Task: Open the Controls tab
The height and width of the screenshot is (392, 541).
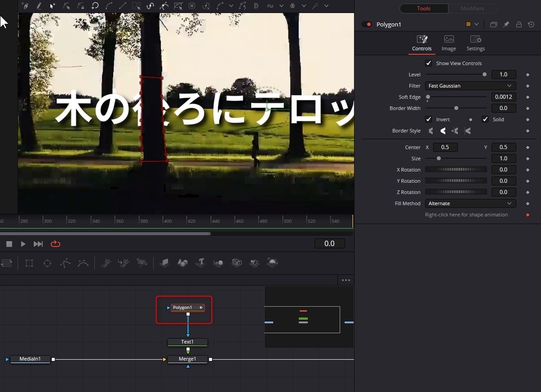Action: point(422,44)
